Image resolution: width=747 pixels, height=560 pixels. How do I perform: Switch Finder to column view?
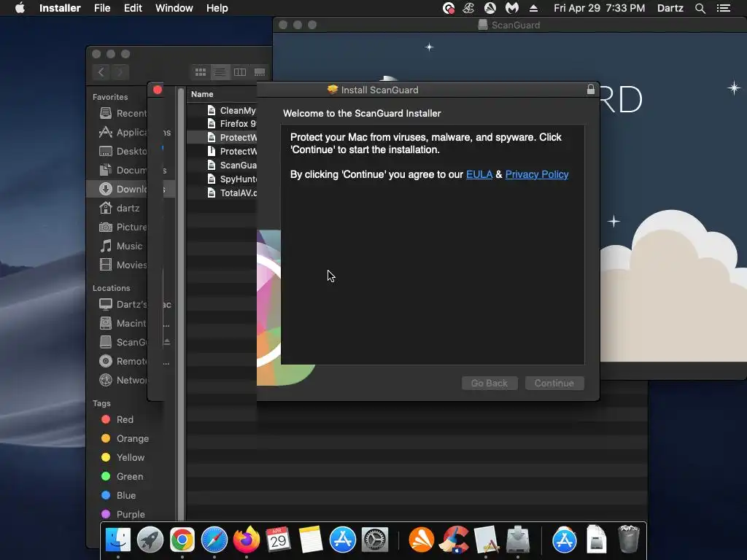tap(239, 72)
